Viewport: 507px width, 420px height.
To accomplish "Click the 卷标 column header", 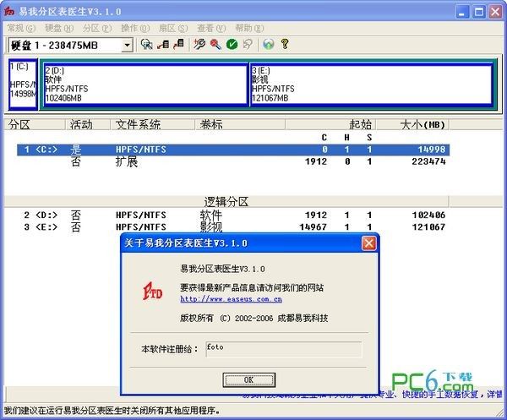I will (x=240, y=124).
